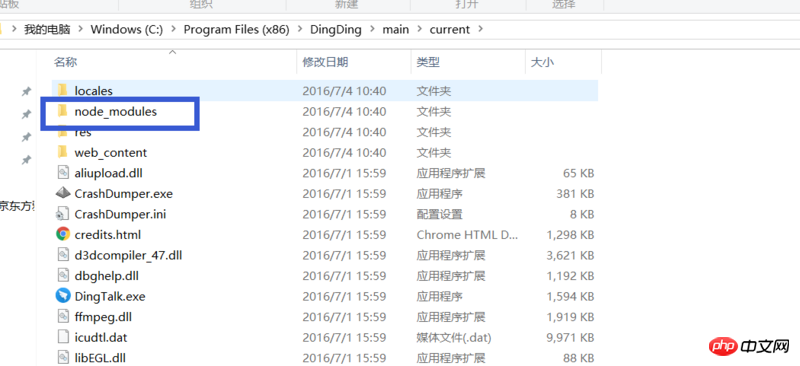
Task: Expand the chevron after Program Files (x86)
Action: coord(299,30)
